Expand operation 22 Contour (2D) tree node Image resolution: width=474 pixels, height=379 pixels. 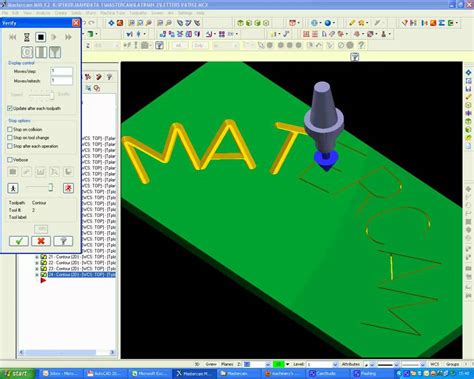point(37,263)
